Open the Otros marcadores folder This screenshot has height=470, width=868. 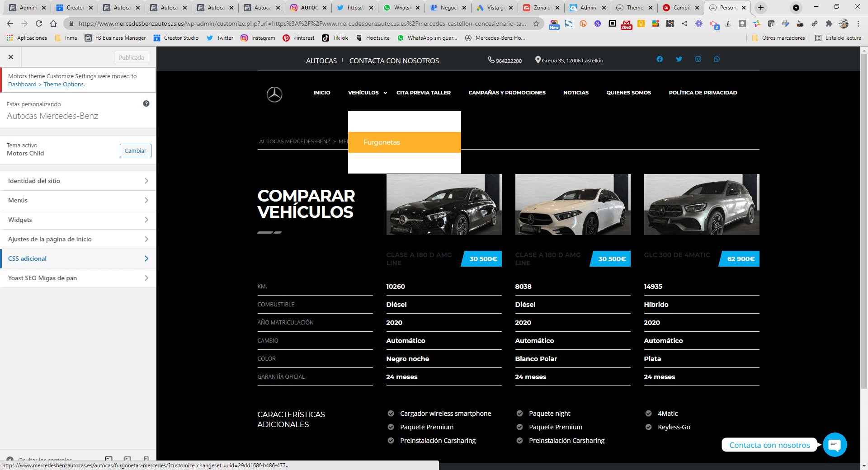(778, 38)
